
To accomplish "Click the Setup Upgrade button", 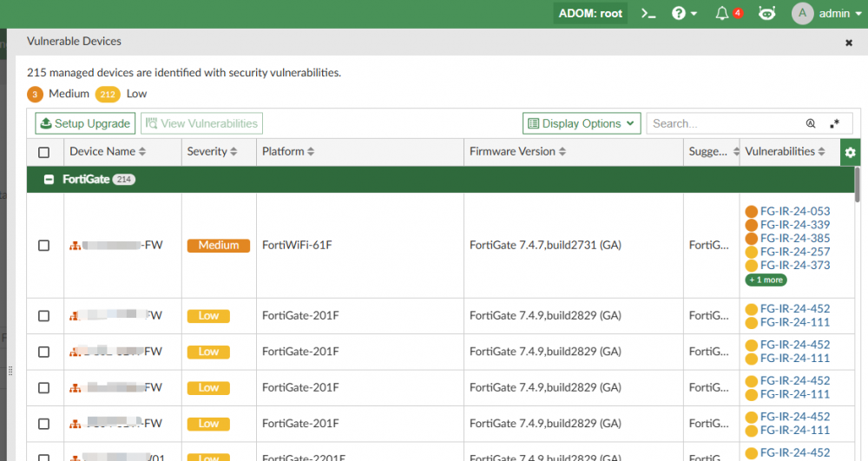I will [85, 123].
